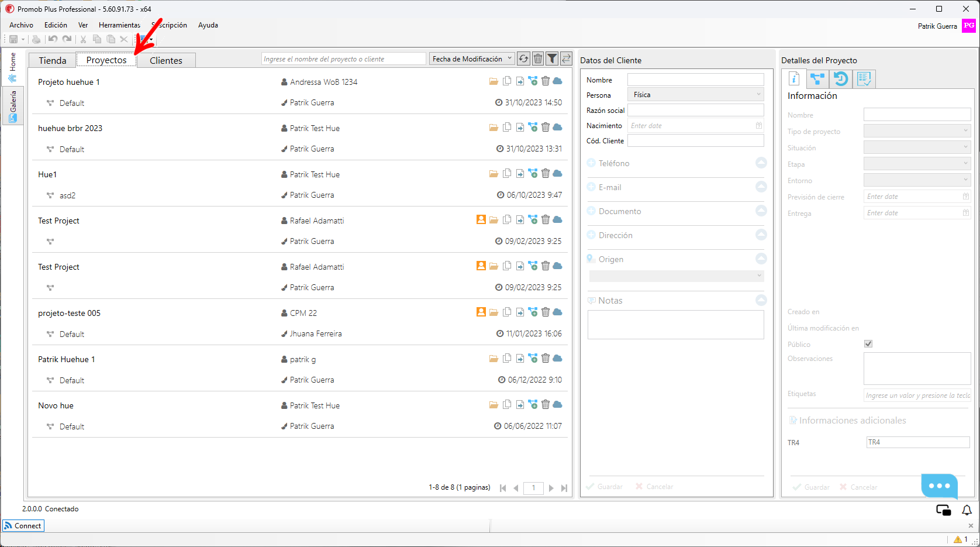Open notifications bell icon
980x547 pixels.
tap(967, 510)
